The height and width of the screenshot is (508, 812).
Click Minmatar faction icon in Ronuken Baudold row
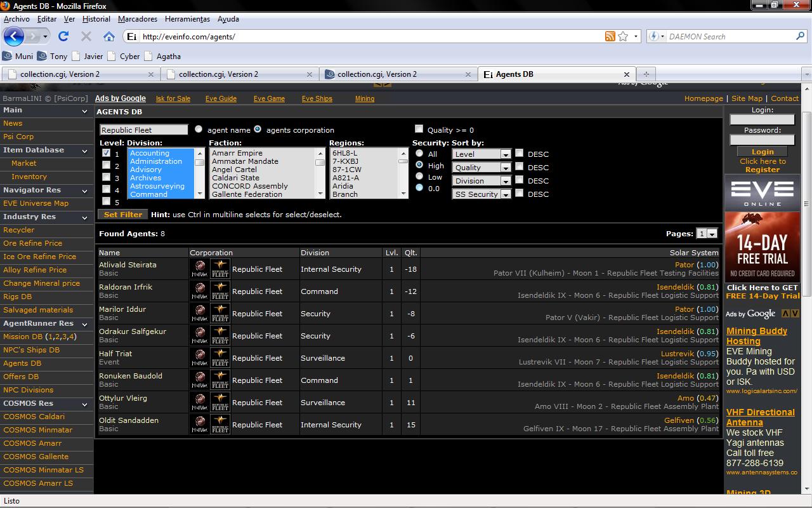[x=200, y=380]
